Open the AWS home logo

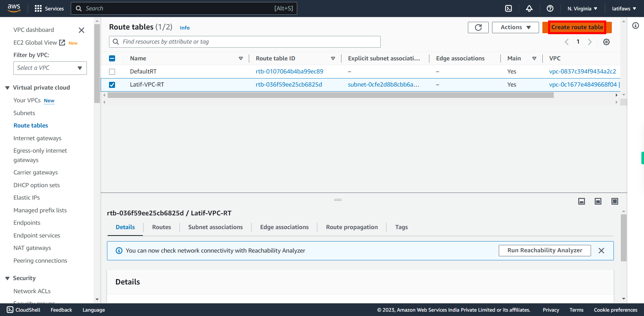pyautogui.click(x=14, y=8)
